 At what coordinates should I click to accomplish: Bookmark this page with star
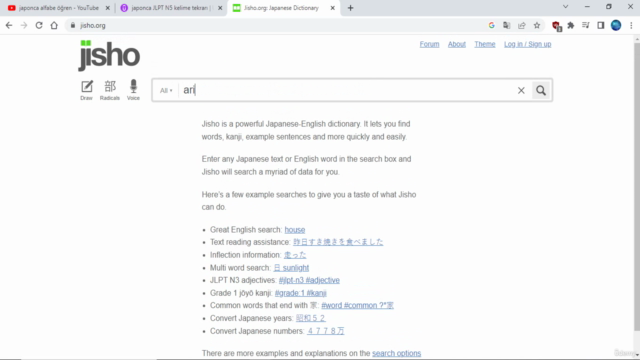537,25
